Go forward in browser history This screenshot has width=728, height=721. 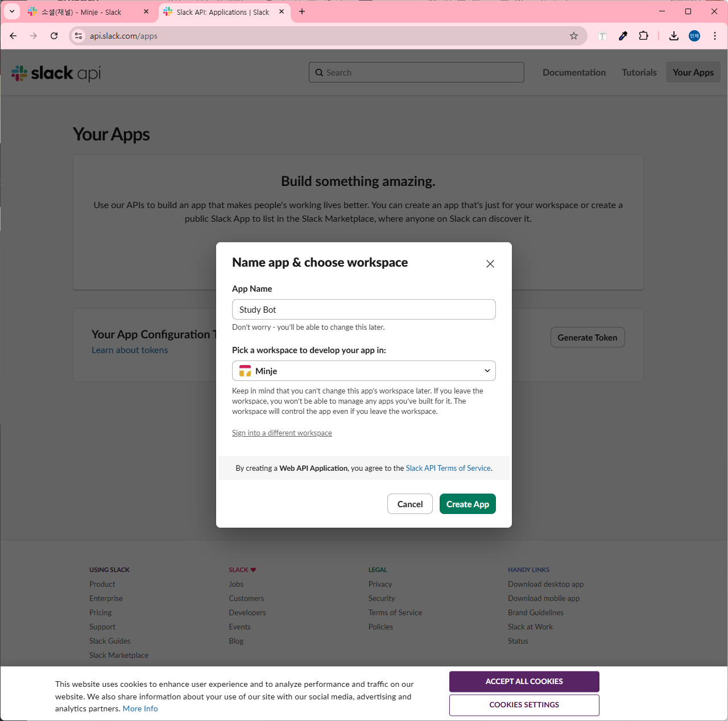34,36
